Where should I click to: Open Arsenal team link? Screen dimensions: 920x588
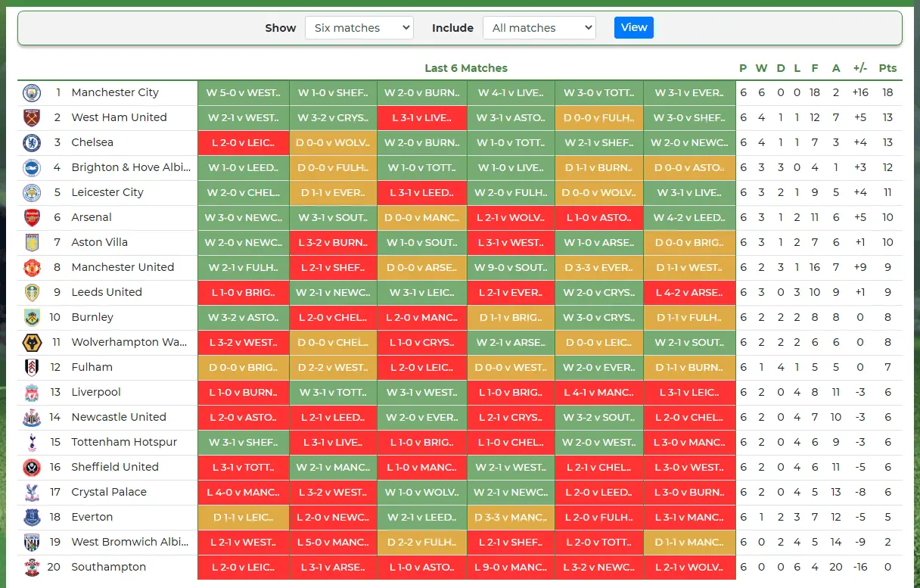(92, 217)
